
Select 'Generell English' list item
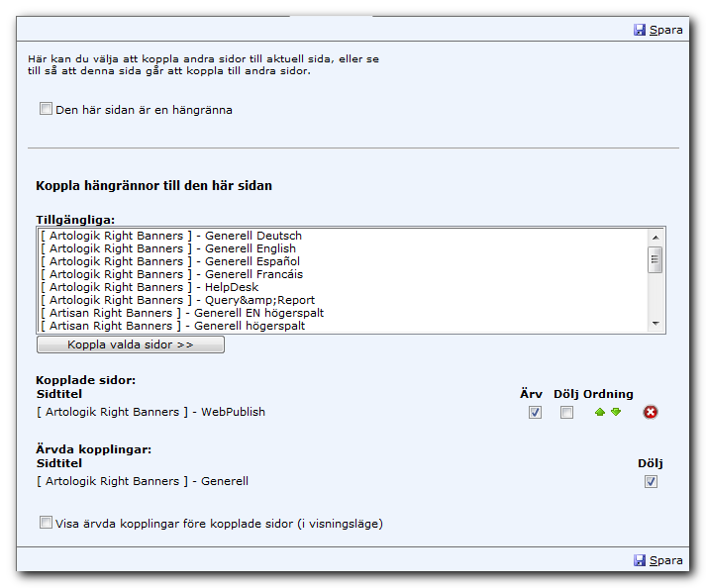tap(343, 248)
